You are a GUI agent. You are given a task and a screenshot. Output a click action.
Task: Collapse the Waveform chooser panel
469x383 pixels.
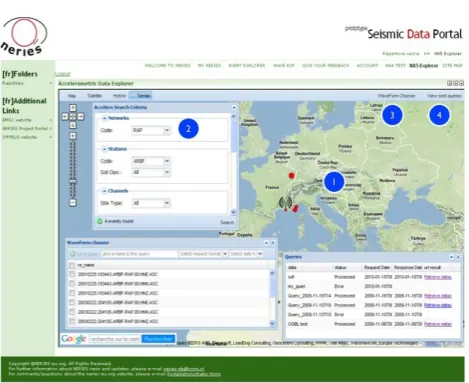(266, 243)
